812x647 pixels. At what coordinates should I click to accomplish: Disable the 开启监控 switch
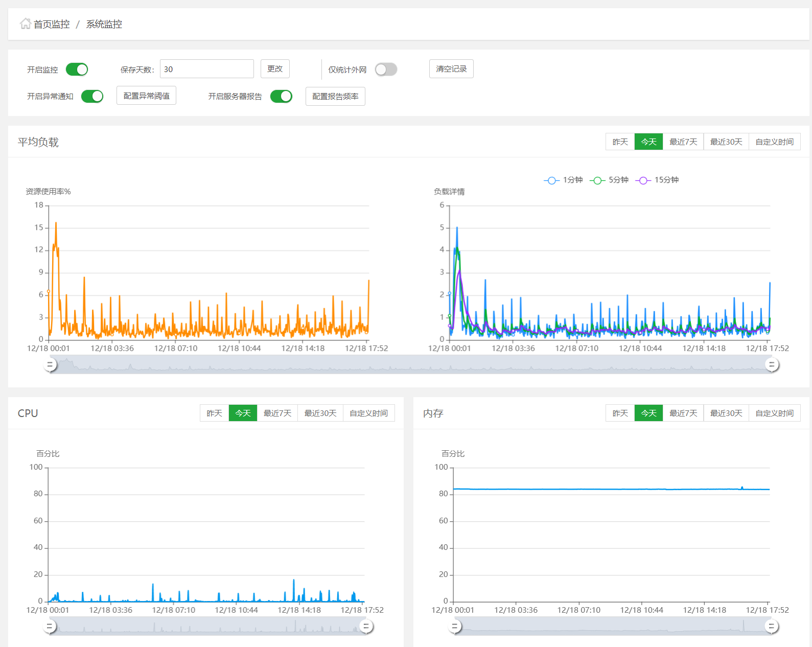click(77, 70)
